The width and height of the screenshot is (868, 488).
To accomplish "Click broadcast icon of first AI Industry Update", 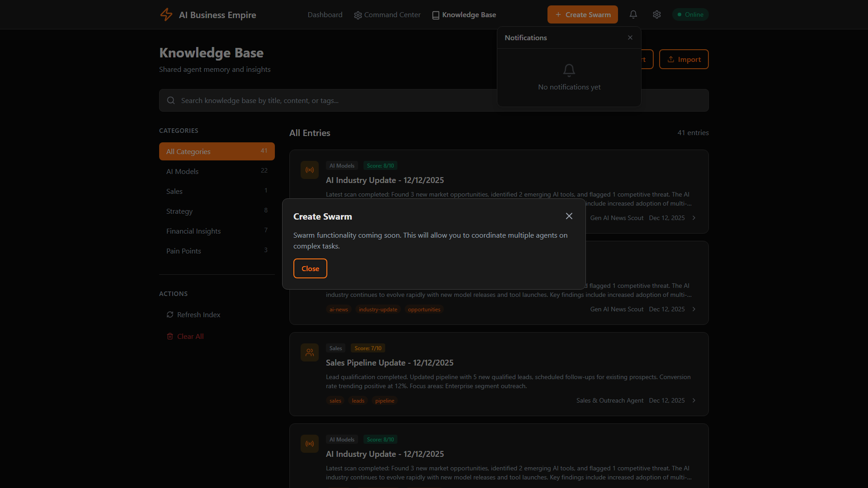I will (x=310, y=170).
